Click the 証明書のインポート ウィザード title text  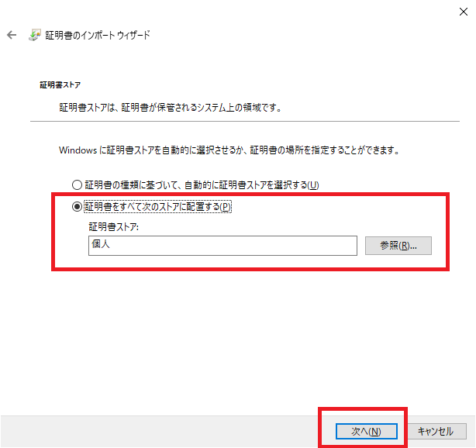[98, 35]
